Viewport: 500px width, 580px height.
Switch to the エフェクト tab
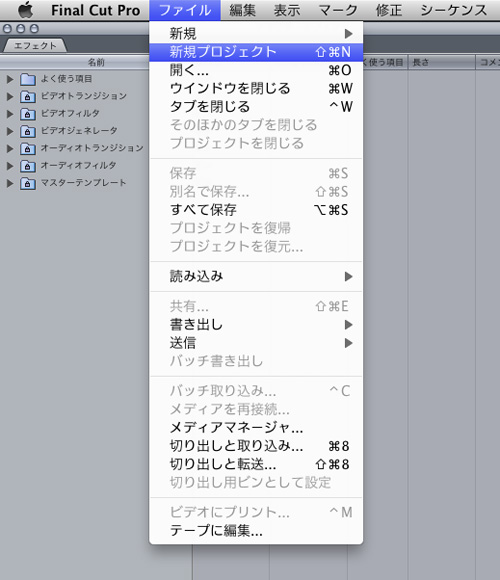(35, 45)
